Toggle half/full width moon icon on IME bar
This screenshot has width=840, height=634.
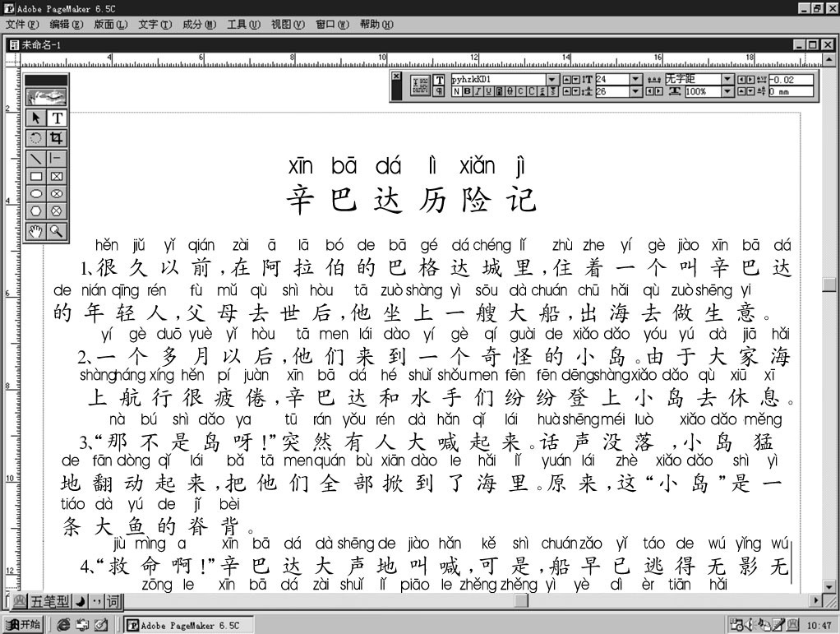[x=80, y=601]
